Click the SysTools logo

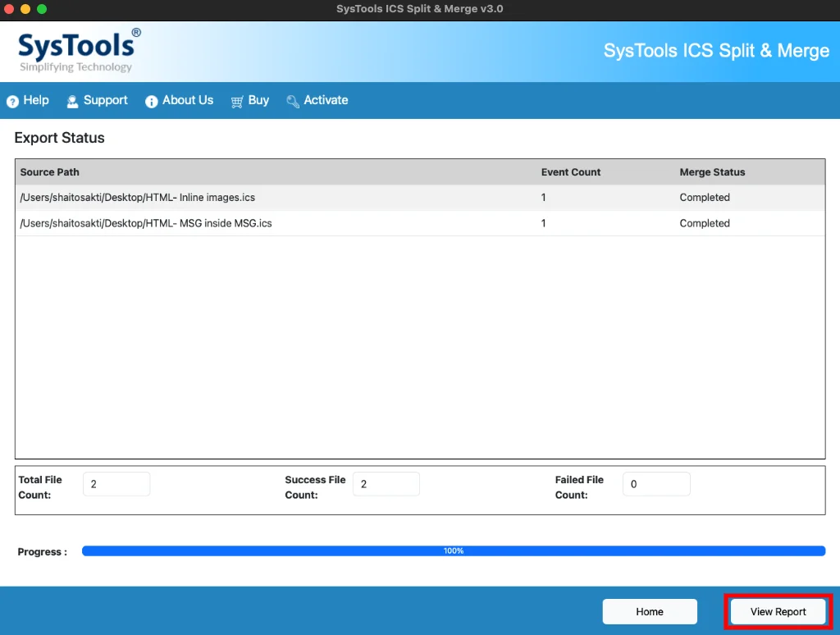[x=80, y=50]
